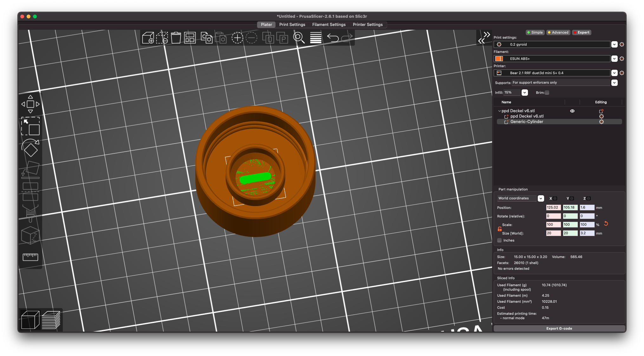The height and width of the screenshot is (356, 644).
Task: Click the Undo arrow in toolbar
Action: (x=333, y=38)
